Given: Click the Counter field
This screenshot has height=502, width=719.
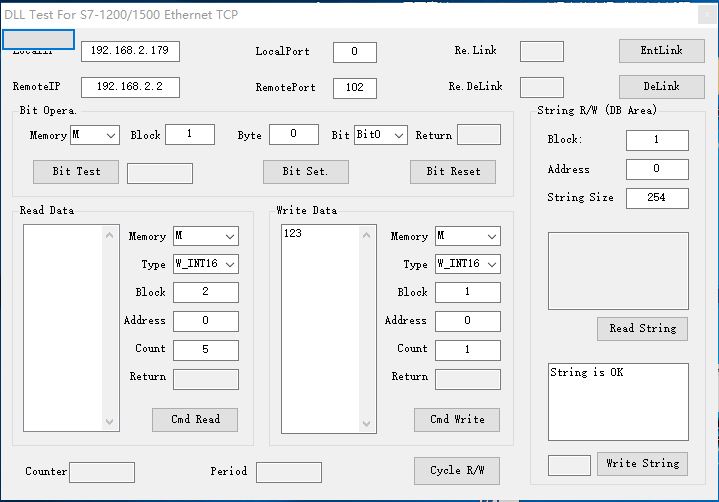Looking at the screenshot, I should pos(102,472).
